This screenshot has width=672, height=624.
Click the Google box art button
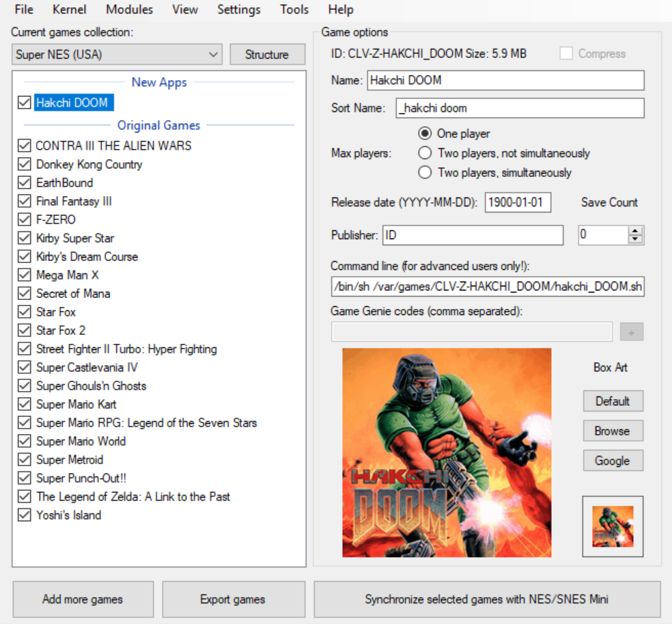[x=613, y=461]
